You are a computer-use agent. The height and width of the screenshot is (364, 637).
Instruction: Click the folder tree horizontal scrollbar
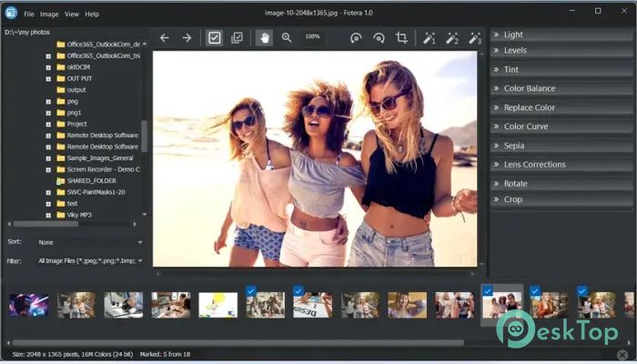click(x=45, y=224)
